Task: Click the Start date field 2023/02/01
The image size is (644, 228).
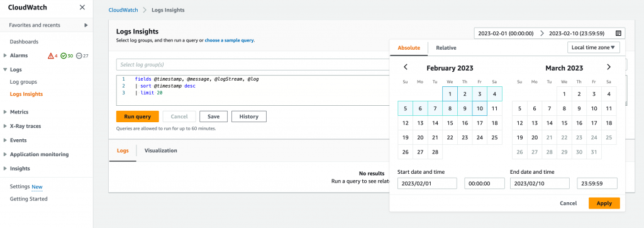Action: (427, 183)
